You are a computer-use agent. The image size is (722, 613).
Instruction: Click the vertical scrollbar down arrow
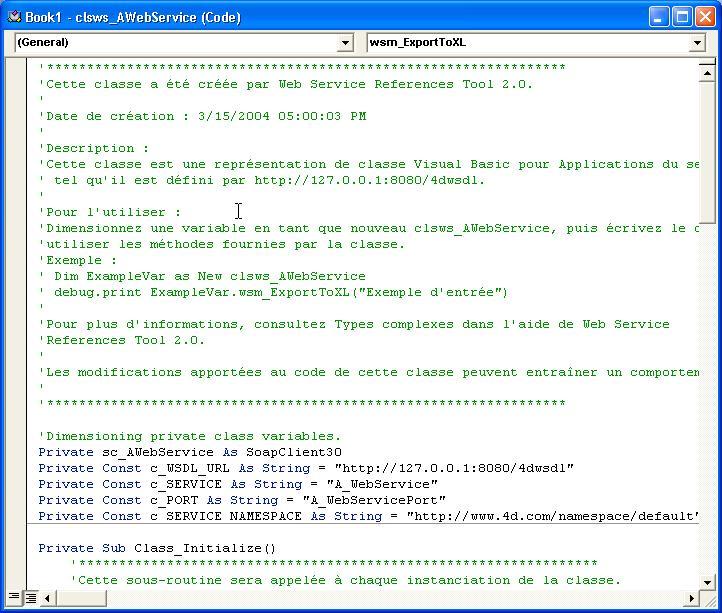[x=708, y=580]
